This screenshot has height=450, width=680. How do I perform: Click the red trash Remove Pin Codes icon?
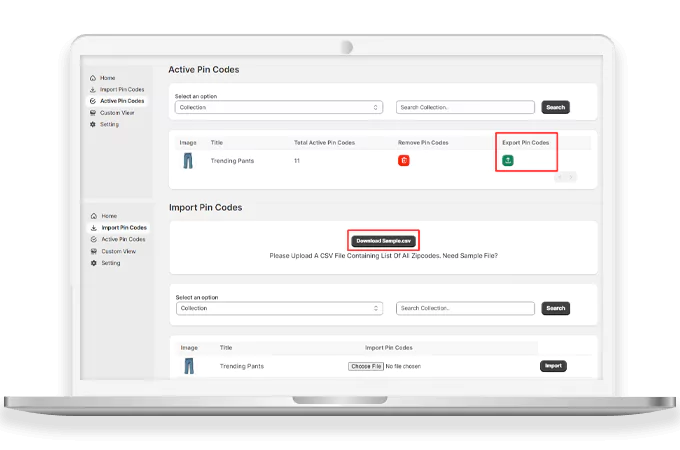pos(404,160)
